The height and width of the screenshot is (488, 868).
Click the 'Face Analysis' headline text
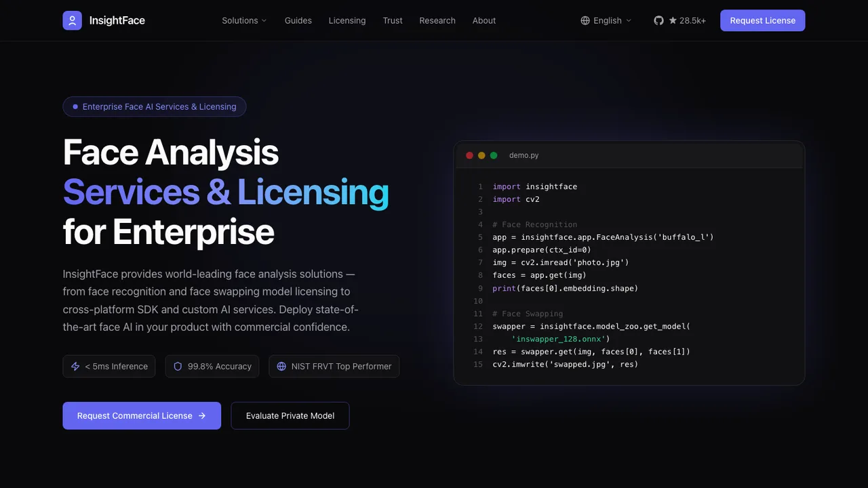(171, 152)
